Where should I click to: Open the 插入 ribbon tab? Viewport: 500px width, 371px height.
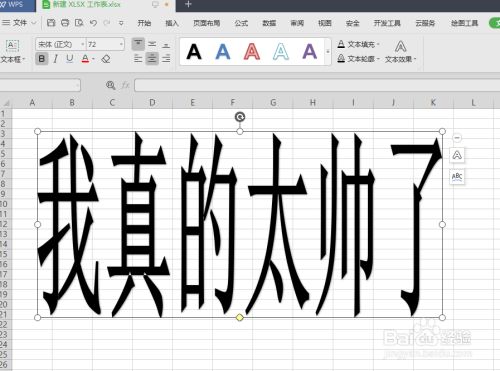coord(172,23)
